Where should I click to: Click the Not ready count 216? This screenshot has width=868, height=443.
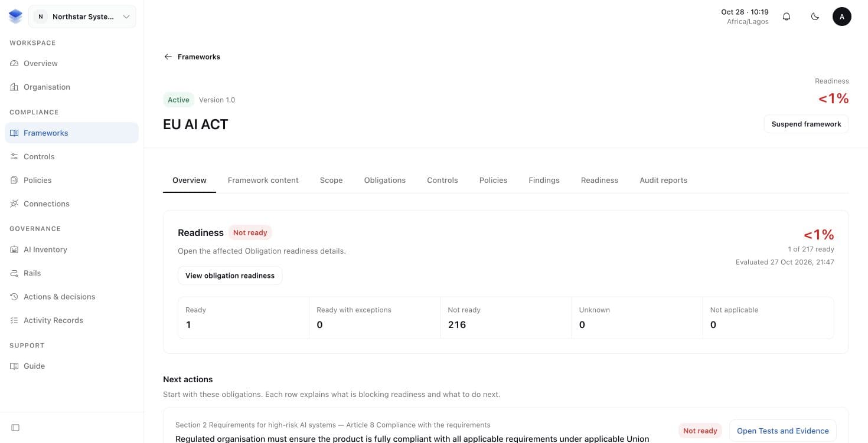457,324
